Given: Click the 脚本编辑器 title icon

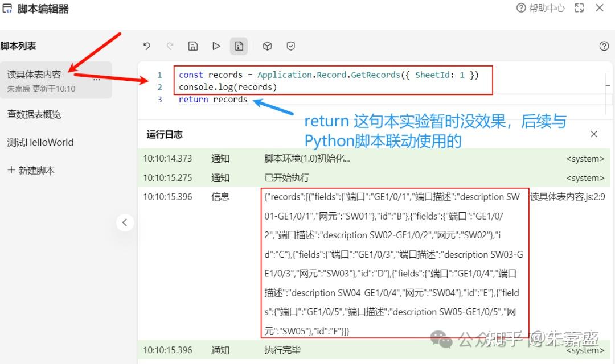Looking at the screenshot, I should (x=7, y=8).
